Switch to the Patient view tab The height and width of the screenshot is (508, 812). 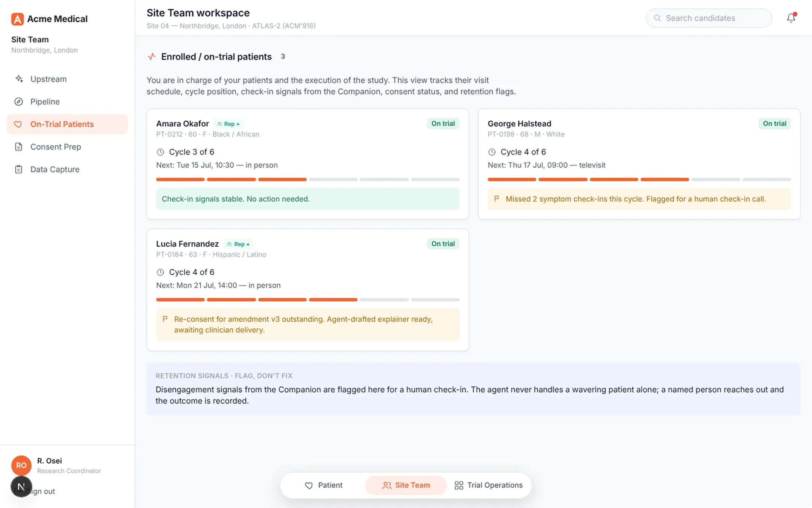324,485
